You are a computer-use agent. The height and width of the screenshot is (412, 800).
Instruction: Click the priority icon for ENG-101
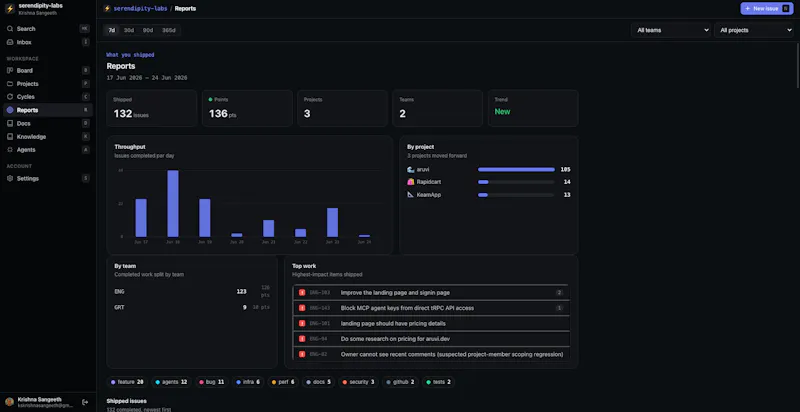coord(302,323)
